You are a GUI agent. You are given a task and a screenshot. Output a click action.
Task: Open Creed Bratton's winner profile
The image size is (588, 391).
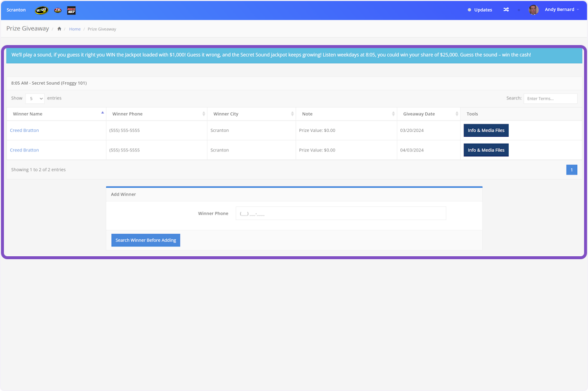point(24,130)
